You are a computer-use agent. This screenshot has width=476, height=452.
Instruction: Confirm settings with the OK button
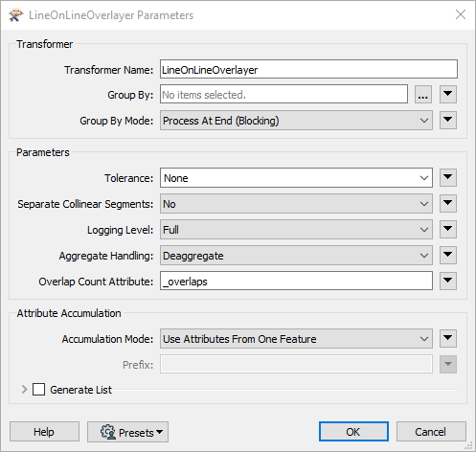[353, 432]
